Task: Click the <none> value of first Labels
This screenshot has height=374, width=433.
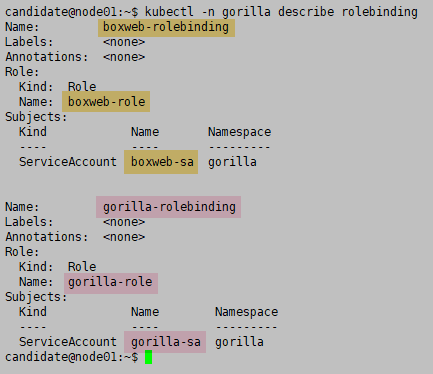Action: 124,42
